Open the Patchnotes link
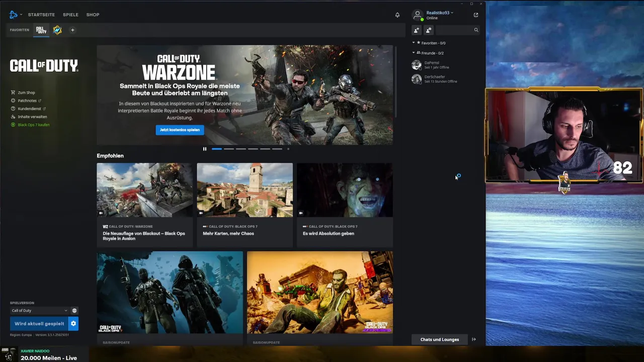The height and width of the screenshot is (362, 644). [x=27, y=101]
